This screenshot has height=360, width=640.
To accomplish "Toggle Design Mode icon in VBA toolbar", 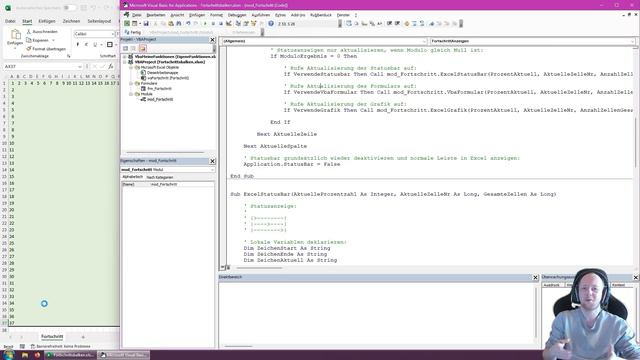I will tap(229, 24).
